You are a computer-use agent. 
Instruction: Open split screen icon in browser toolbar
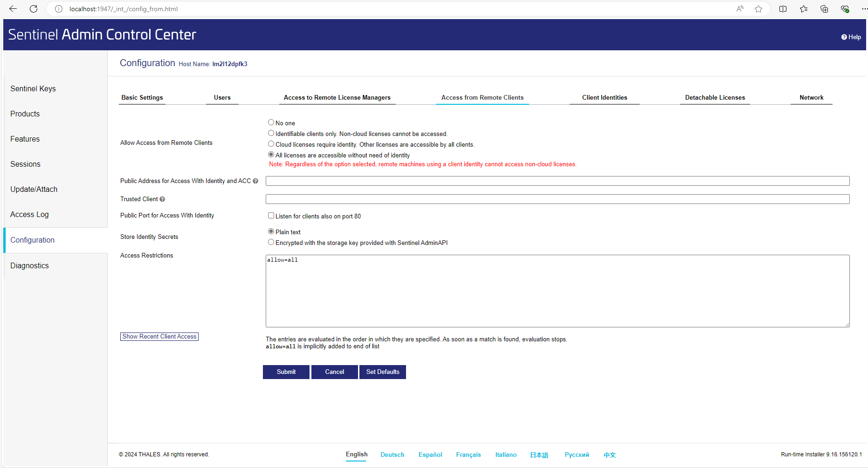tap(783, 9)
